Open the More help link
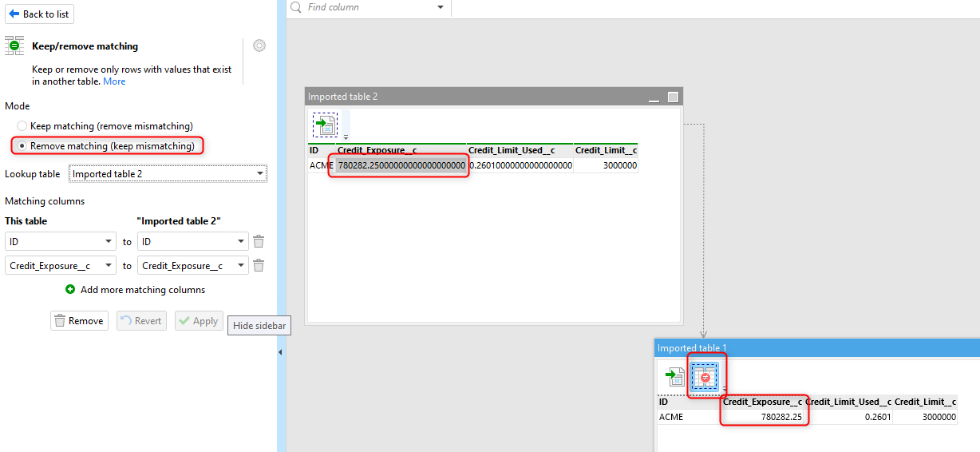 [114, 81]
